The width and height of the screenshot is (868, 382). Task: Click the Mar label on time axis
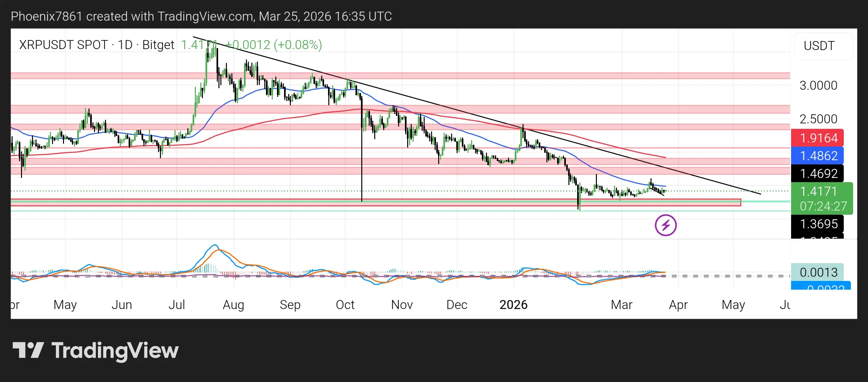point(621,305)
